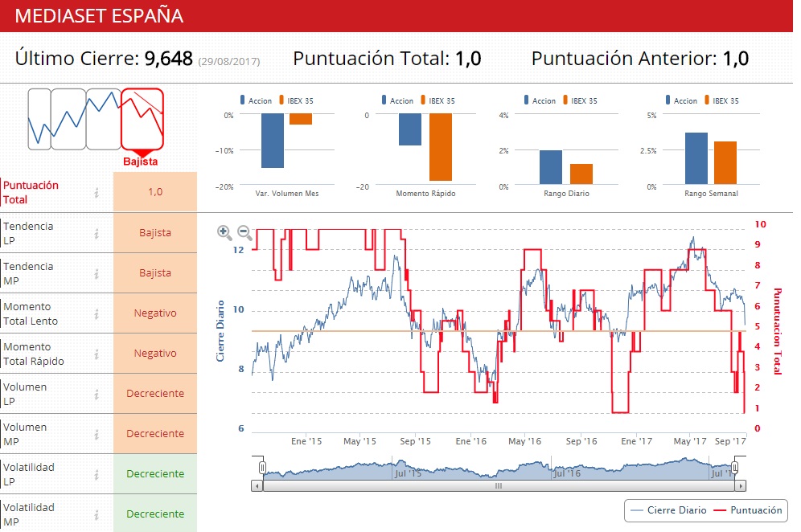Click the blue Accion bar in Var. Volumen Mes
Image resolution: width=801 pixels, height=532 pixels.
pos(273,141)
